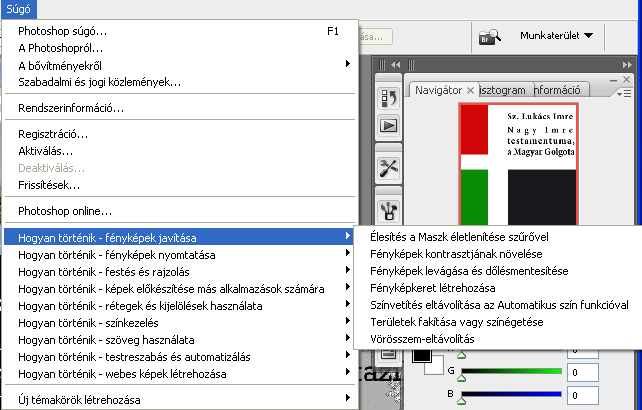Expand Hogyan történik - színkezelés

[179, 323]
